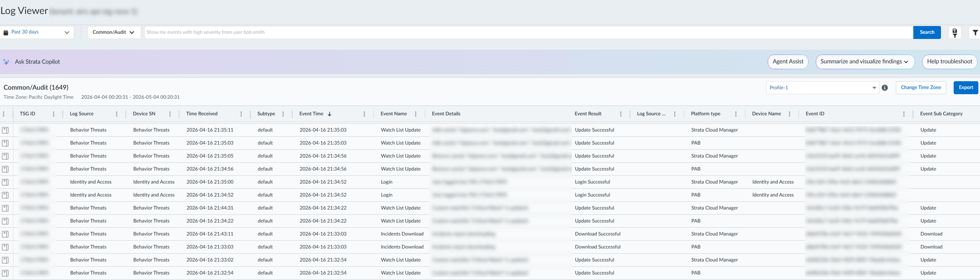Open the Common/Audit log type dropdown

tap(114, 32)
